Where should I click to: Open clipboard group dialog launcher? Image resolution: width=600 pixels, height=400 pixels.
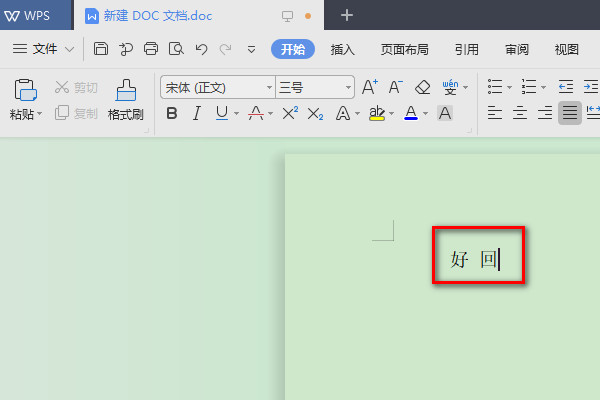[x=147, y=131]
